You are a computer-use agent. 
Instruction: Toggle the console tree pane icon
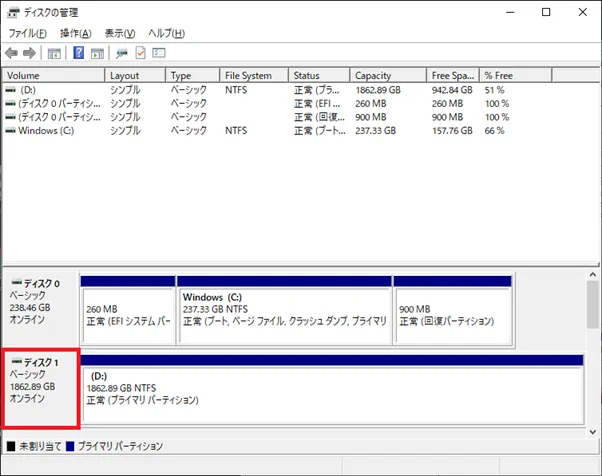[54, 53]
